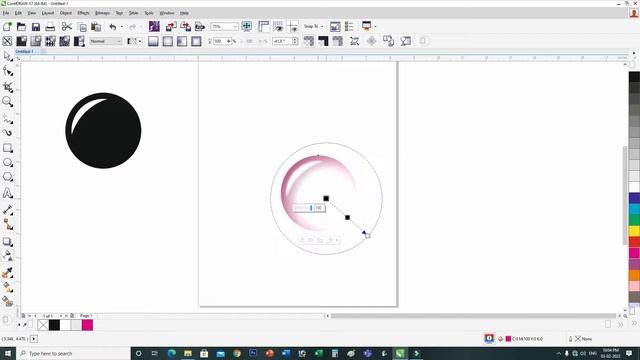640x360 pixels.
Task: Choose Rectangular fountain transparency
Action: pos(196,41)
